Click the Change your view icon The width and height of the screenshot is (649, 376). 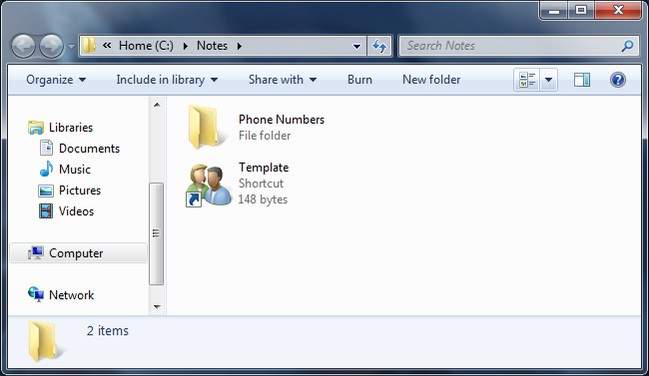[527, 80]
